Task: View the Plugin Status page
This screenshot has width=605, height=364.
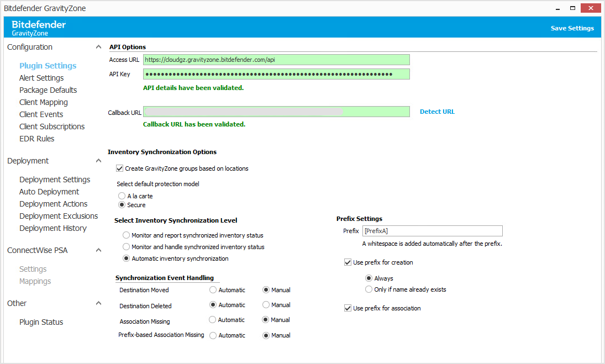Action: click(40, 322)
